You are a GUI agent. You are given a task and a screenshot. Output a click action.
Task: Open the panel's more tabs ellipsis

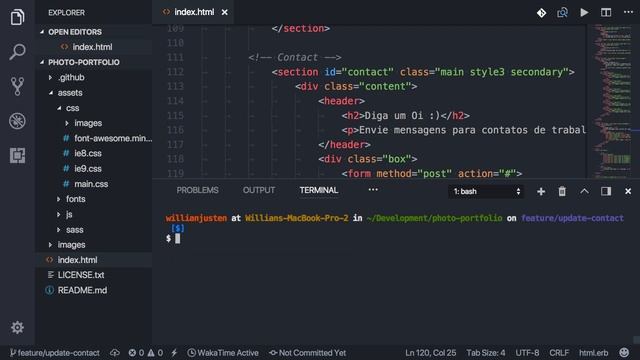pos(373,190)
